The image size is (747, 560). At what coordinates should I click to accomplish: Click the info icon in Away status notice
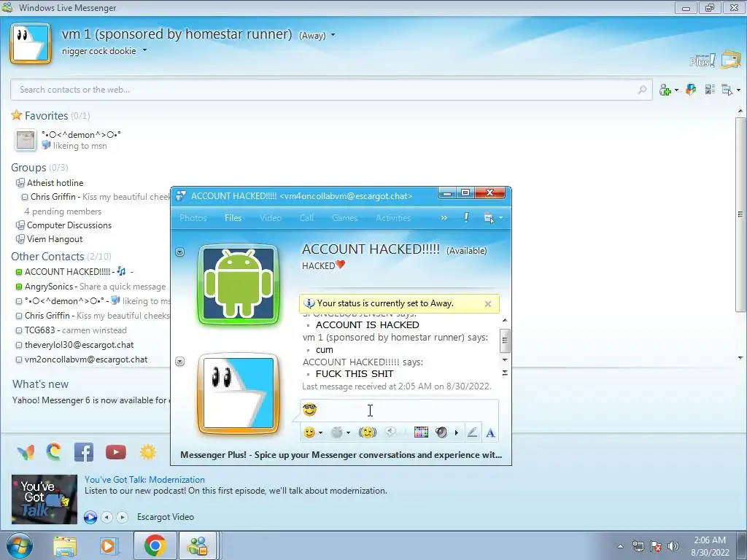point(309,303)
